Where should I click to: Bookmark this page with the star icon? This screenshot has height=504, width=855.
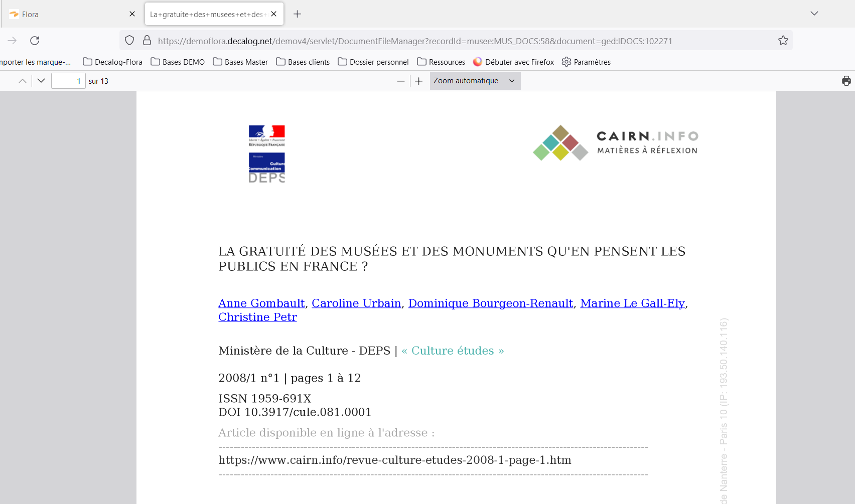point(783,41)
